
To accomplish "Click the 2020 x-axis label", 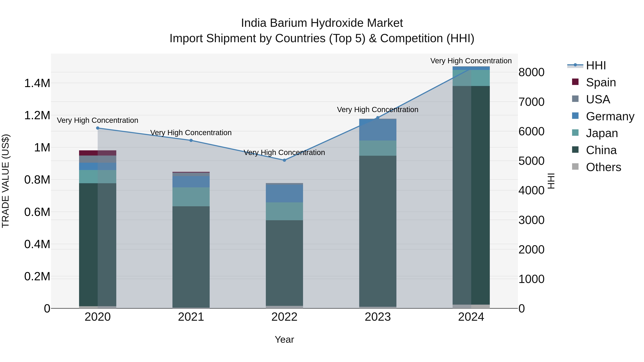I will [98, 317].
